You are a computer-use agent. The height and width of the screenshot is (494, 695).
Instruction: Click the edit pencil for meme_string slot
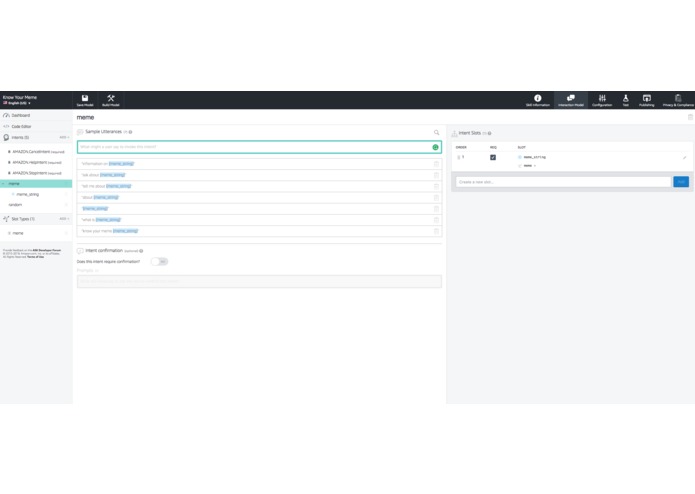pos(684,157)
